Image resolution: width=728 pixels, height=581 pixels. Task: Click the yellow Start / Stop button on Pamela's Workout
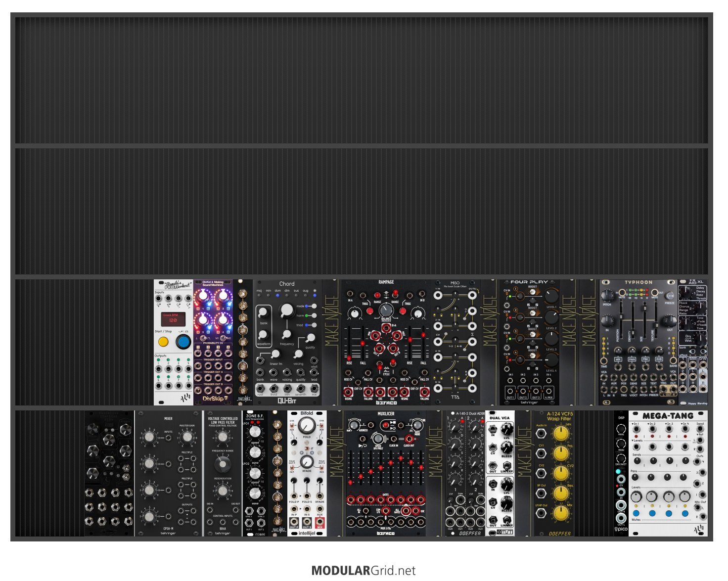pyautogui.click(x=163, y=341)
